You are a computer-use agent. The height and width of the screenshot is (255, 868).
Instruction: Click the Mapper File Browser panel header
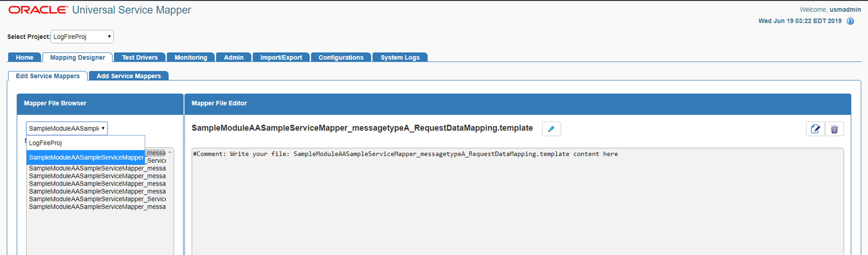(x=100, y=104)
